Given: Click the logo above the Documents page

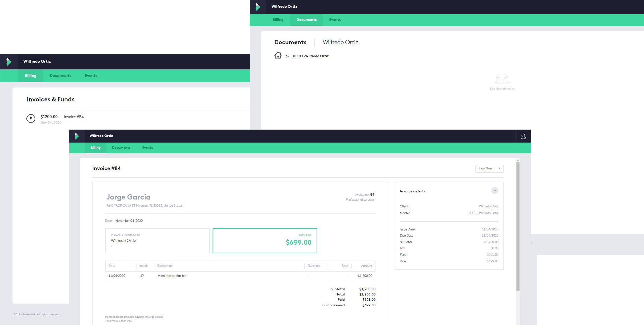Looking at the screenshot, I should 258,7.
